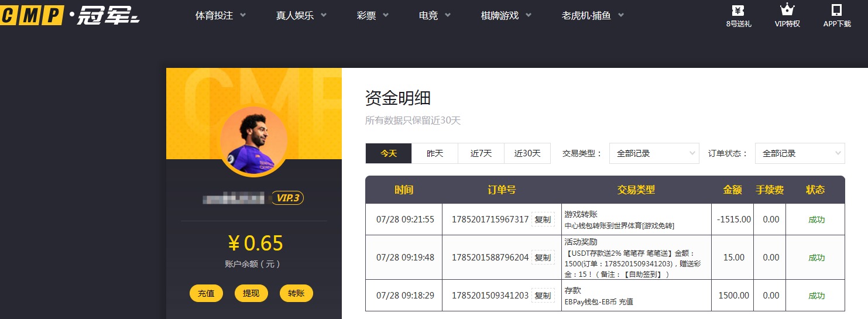Click the 所有数据只保留近30天 notice
868x319 pixels.
pyautogui.click(x=413, y=121)
